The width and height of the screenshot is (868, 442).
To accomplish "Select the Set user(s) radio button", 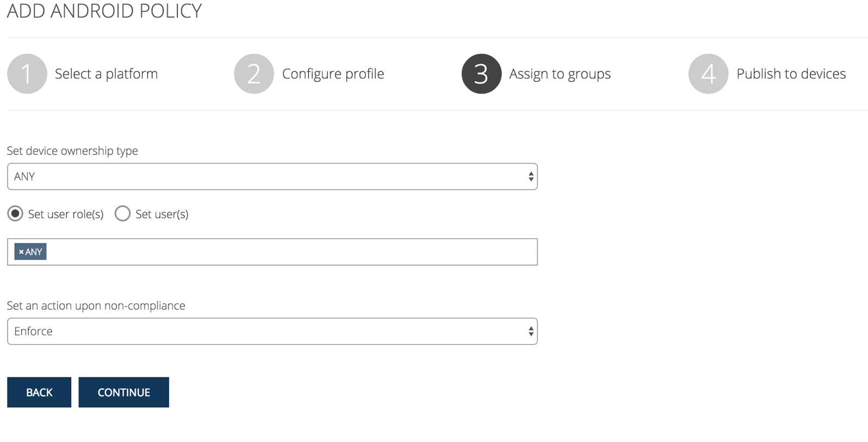I will (123, 214).
